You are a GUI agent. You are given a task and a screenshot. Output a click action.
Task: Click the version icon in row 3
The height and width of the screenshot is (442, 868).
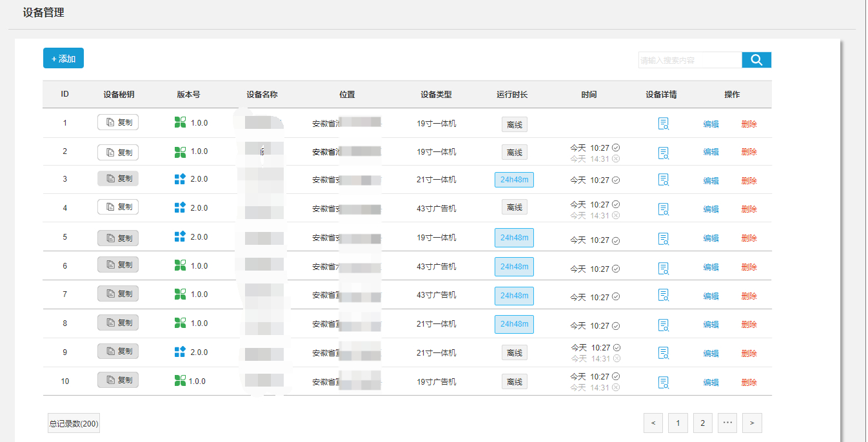(x=180, y=179)
